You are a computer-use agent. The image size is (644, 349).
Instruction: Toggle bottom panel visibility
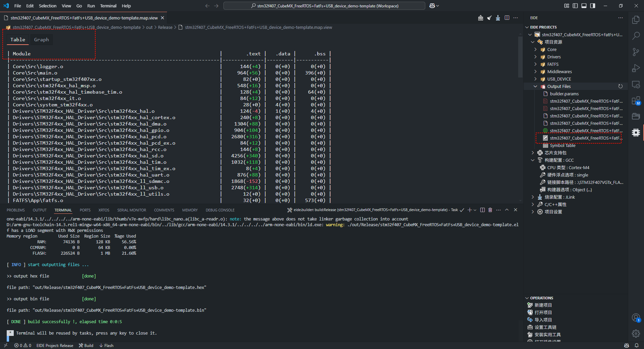pyautogui.click(x=584, y=6)
